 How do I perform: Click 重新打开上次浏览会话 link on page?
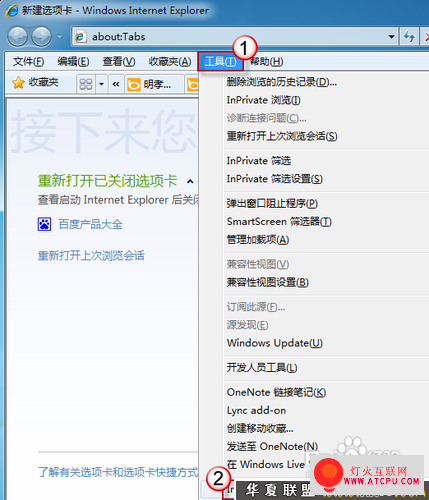[91, 256]
